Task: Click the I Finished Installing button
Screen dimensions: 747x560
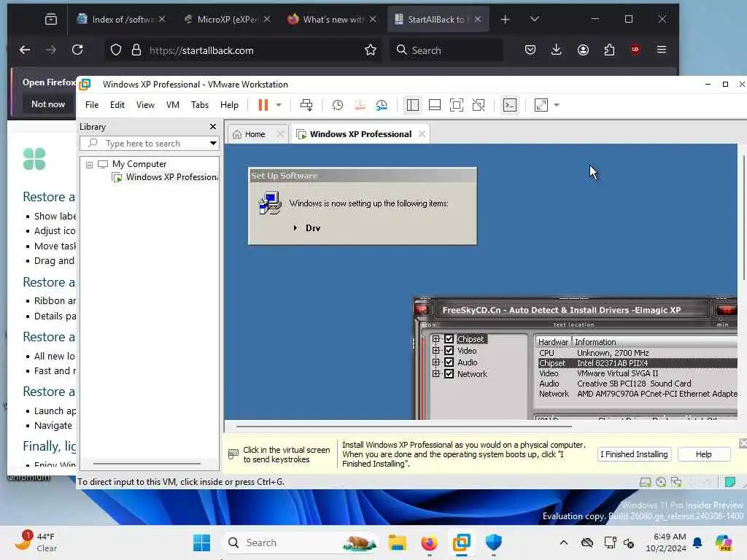Action: click(x=634, y=454)
